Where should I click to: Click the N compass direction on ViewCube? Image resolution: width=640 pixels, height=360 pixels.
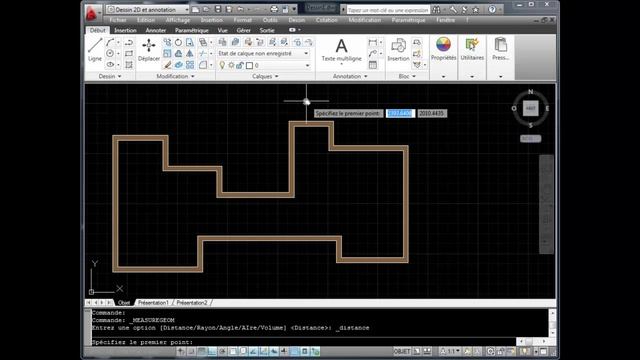[530, 91]
